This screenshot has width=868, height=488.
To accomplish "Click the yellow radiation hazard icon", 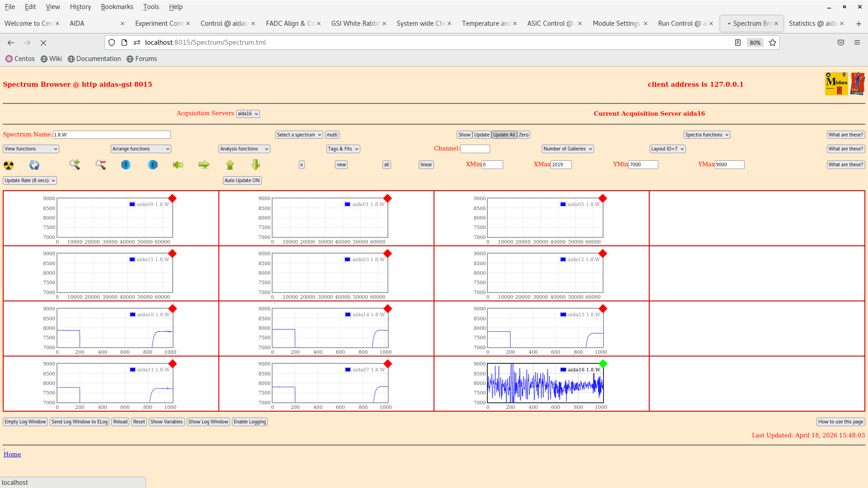I will 9,165.
